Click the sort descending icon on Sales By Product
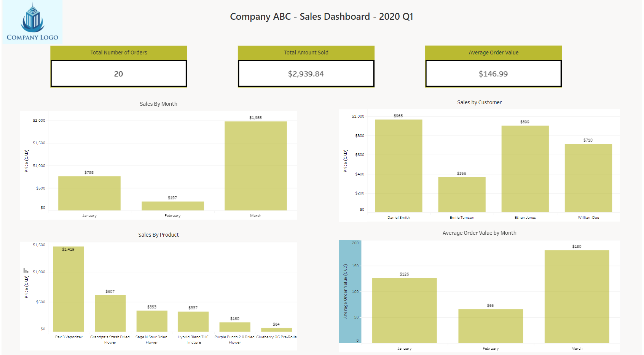644x355 pixels. [x=26, y=271]
